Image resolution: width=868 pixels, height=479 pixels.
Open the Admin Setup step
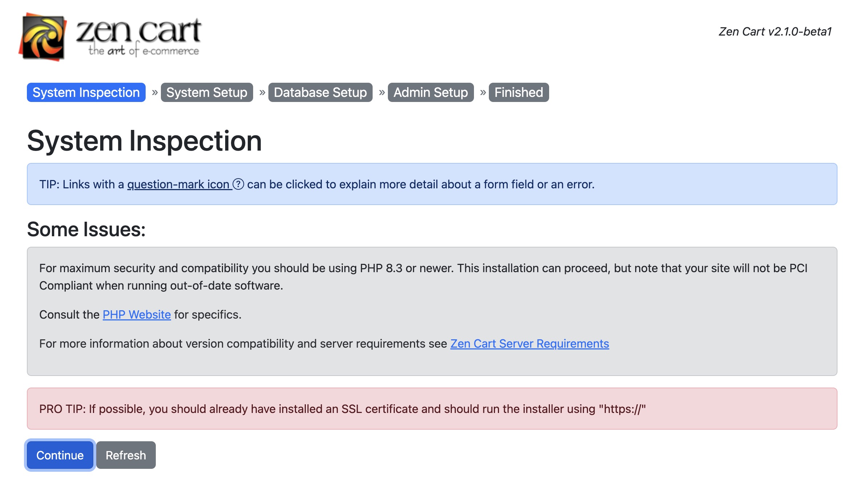point(431,92)
